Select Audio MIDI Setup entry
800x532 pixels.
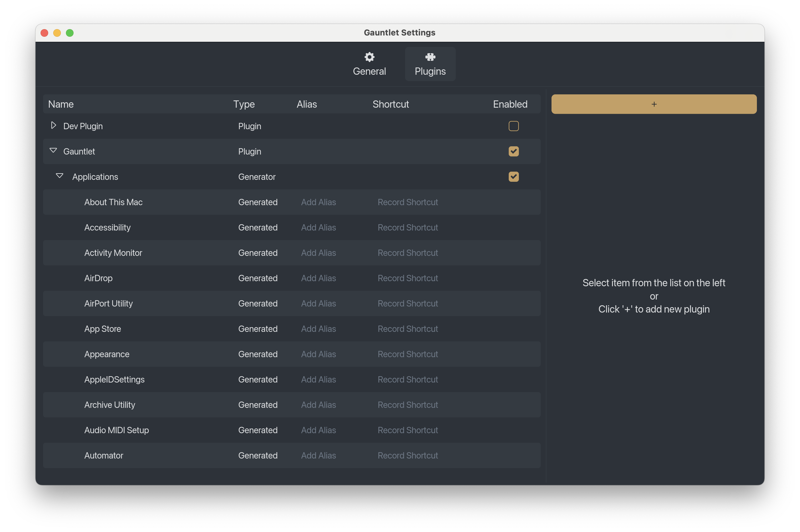coord(116,430)
